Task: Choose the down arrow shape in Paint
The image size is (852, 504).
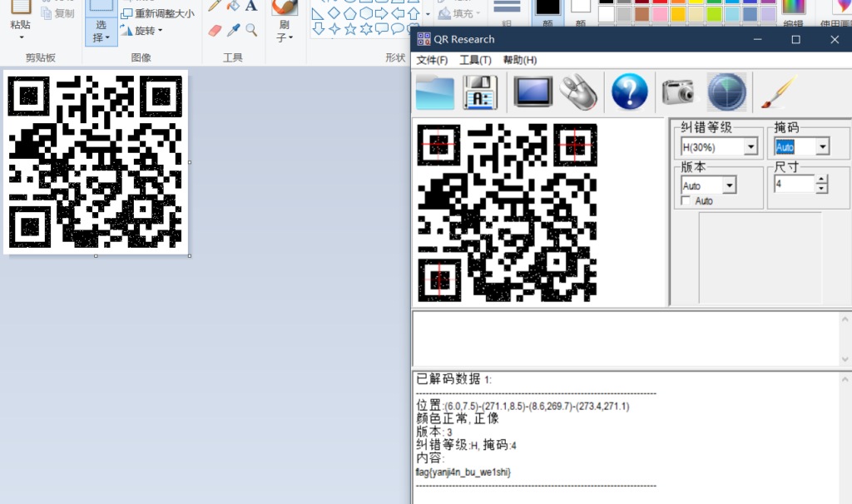Action: point(319,28)
